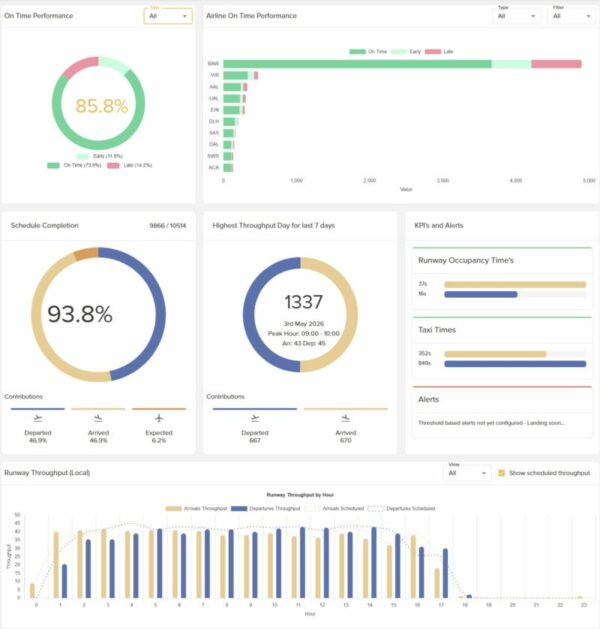Screen dimensions: 600x629
Task: Click the threshold based alerts not configured message
Action: pyautogui.click(x=491, y=423)
